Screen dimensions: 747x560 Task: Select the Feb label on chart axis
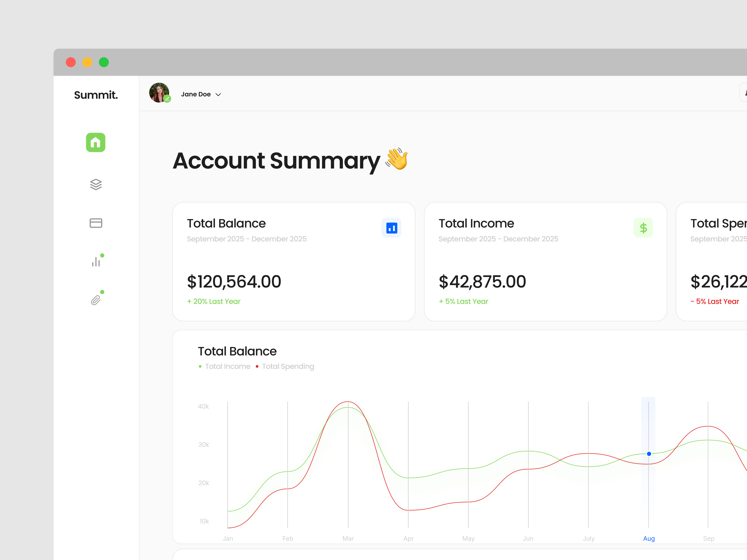[288, 538]
